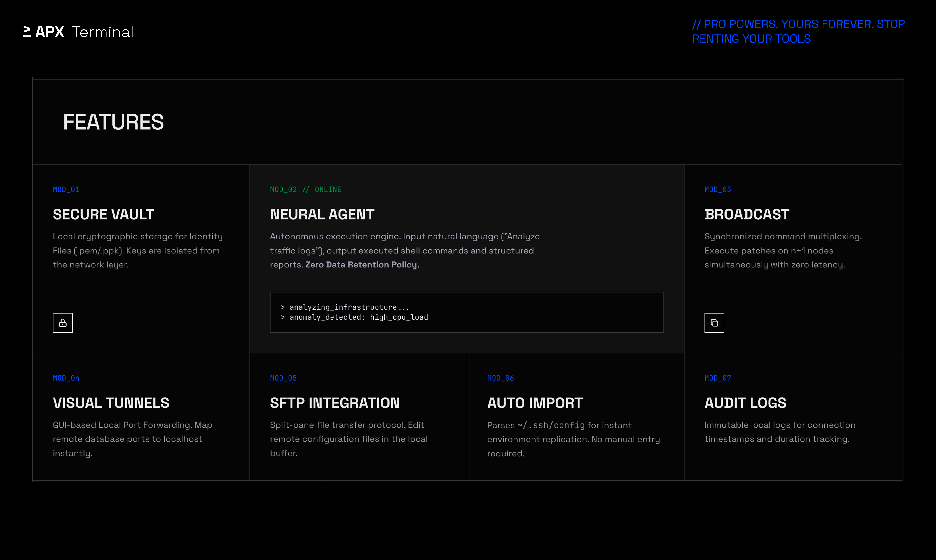Click the AUTO IMPORT card title

535,403
